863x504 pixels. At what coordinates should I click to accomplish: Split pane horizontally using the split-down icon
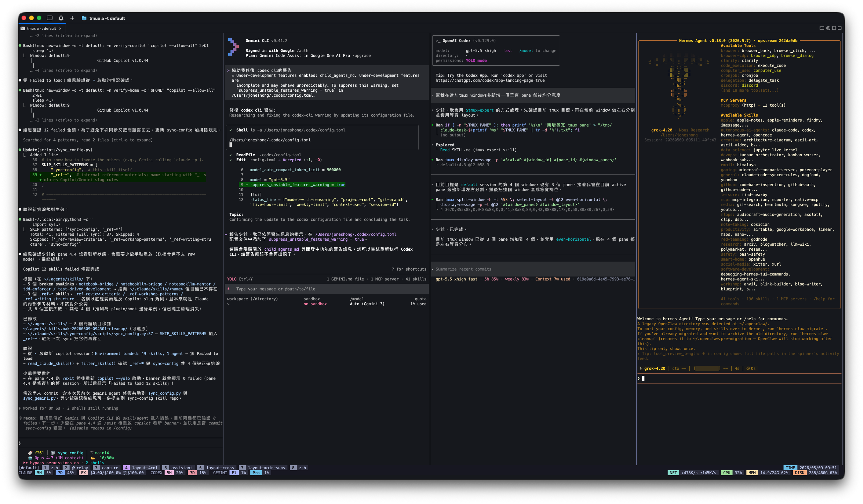point(839,28)
